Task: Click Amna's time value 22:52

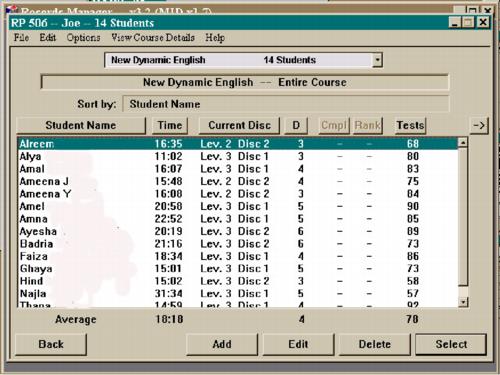Action: (168, 219)
